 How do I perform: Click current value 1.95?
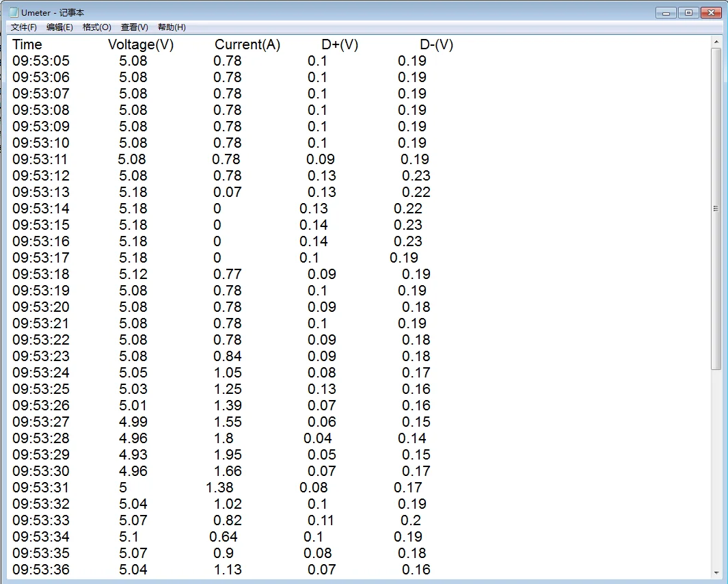228,455
